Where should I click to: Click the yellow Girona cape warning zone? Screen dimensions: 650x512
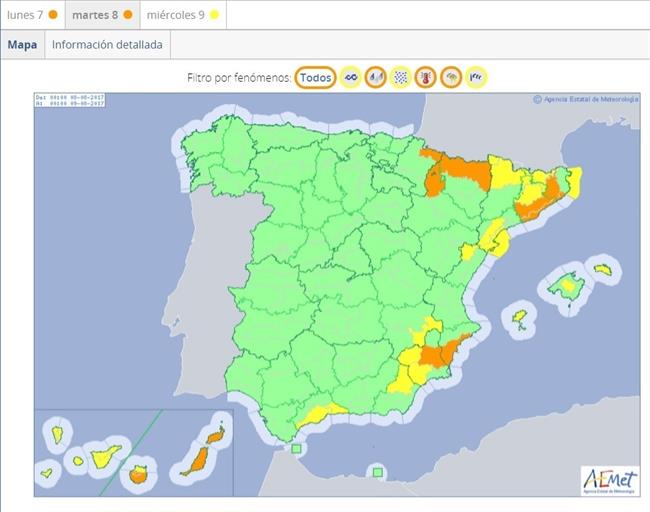tap(575, 181)
